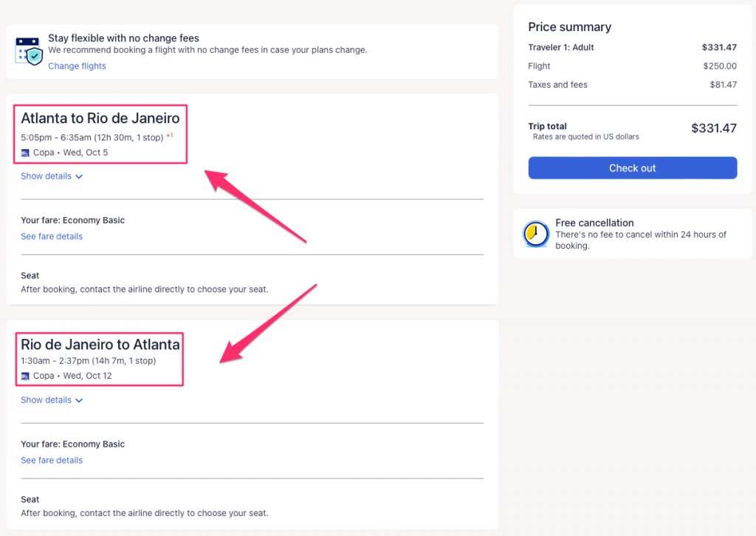Open the Change flights link
This screenshot has height=536, width=756.
(77, 66)
